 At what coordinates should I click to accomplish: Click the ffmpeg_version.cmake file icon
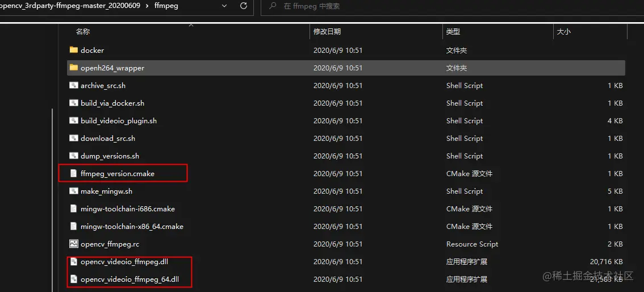73,174
